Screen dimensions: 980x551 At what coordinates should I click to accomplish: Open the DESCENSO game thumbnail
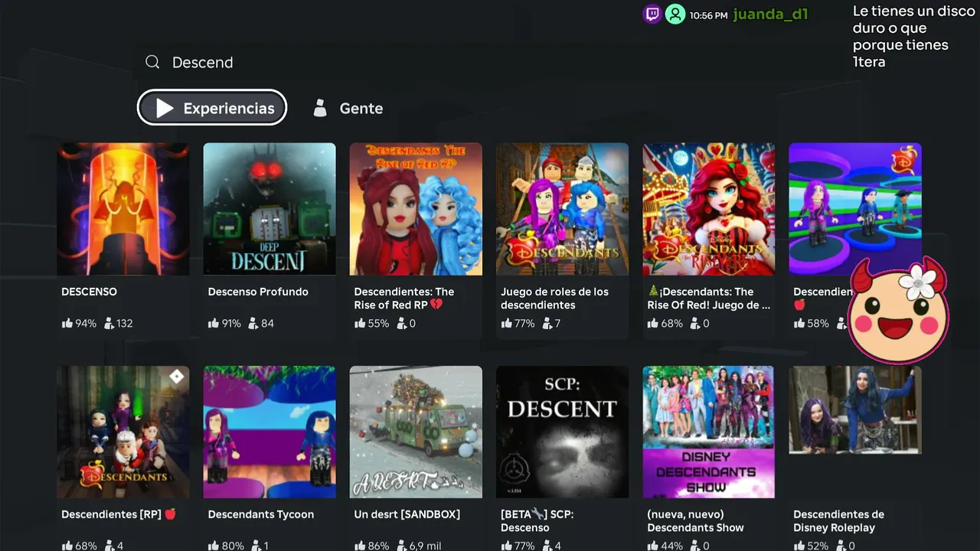pos(123,209)
